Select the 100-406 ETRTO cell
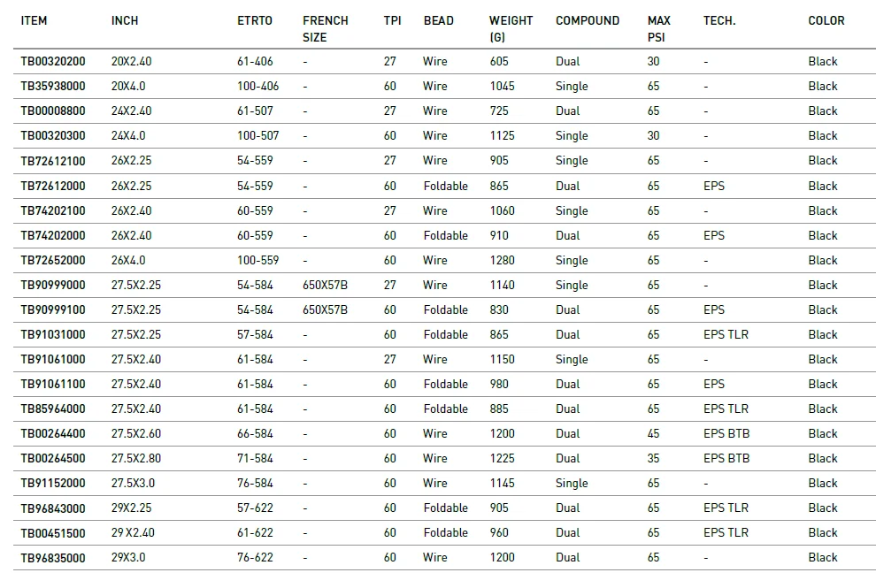876x588 pixels. pyautogui.click(x=257, y=87)
